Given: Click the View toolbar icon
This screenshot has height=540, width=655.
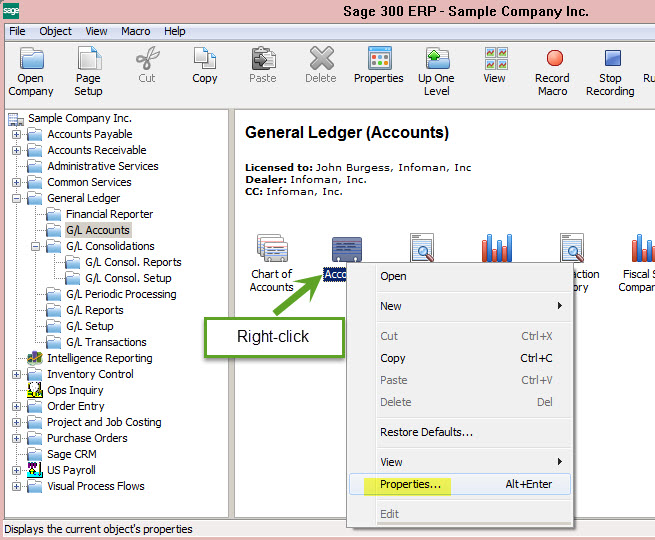Looking at the screenshot, I should 496,58.
